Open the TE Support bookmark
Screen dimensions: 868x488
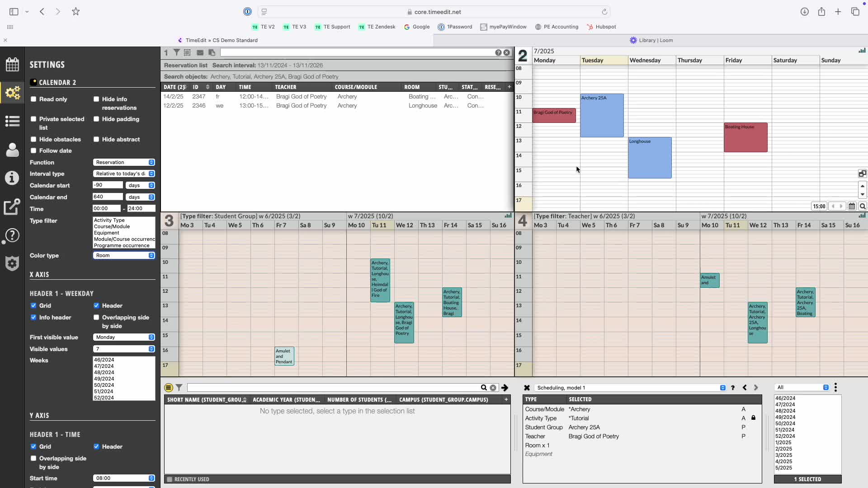coord(332,27)
